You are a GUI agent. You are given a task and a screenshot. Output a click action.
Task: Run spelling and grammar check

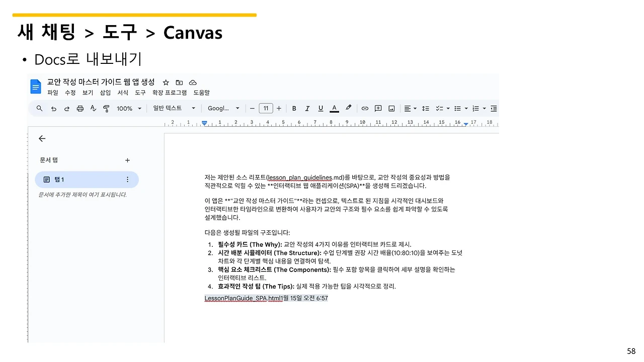tap(93, 108)
